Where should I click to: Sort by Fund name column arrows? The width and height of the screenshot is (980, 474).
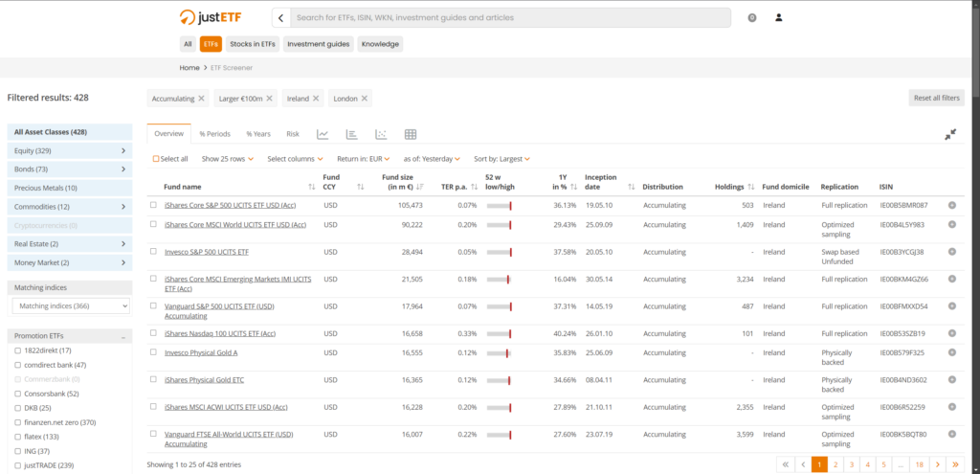coord(312,187)
